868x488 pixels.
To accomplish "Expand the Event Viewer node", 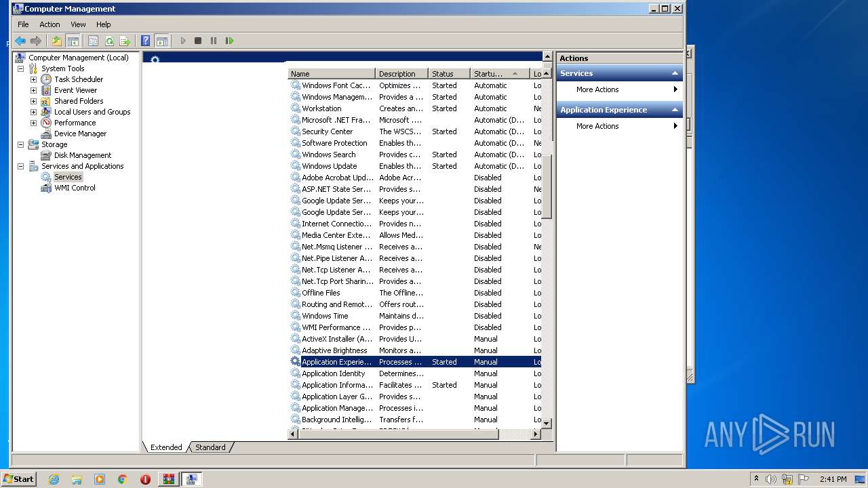I will click(x=33, y=90).
